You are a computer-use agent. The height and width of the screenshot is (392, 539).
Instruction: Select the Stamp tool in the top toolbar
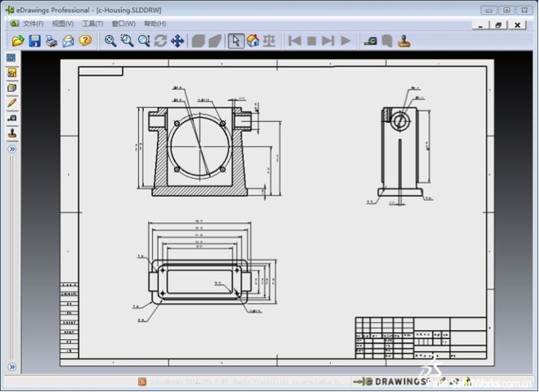pyautogui.click(x=405, y=41)
